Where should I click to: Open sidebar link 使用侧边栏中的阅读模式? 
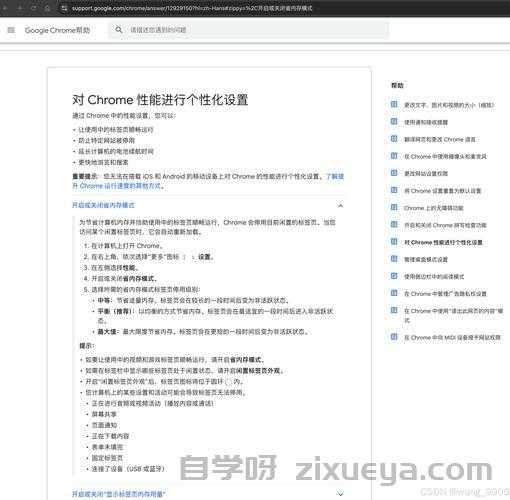(434, 276)
